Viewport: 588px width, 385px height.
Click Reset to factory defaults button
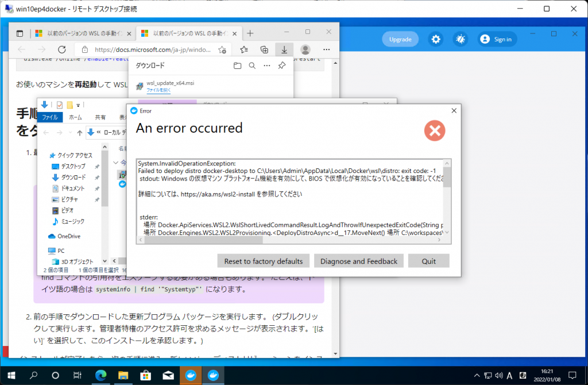263,261
